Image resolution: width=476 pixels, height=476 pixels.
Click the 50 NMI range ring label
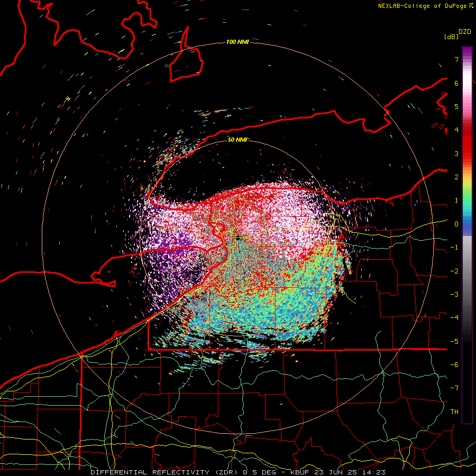click(x=237, y=140)
